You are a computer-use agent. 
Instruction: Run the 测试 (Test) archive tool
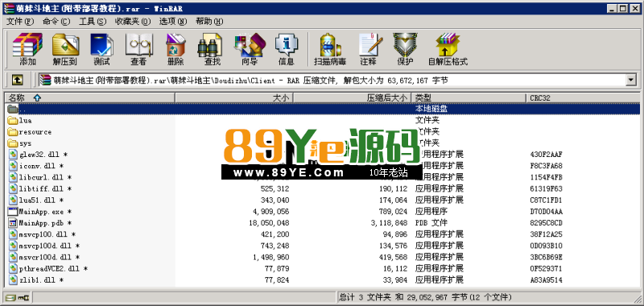click(x=101, y=49)
